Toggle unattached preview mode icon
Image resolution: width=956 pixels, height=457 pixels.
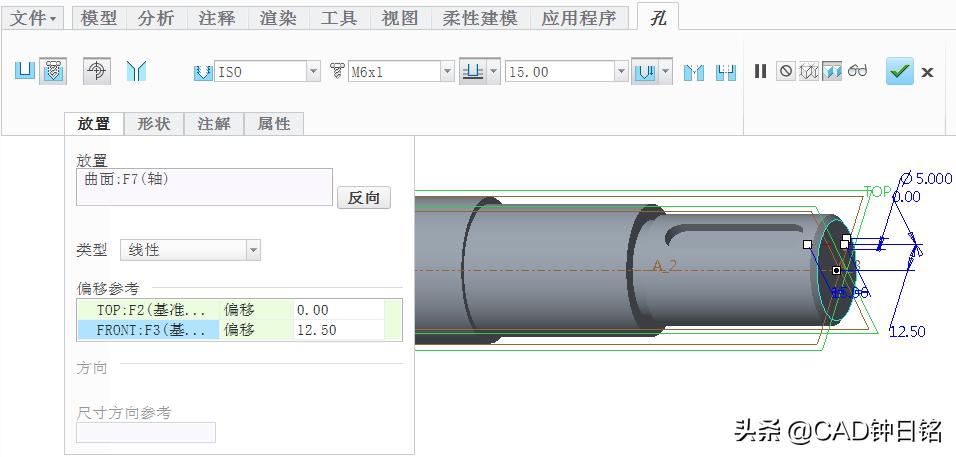[808, 71]
